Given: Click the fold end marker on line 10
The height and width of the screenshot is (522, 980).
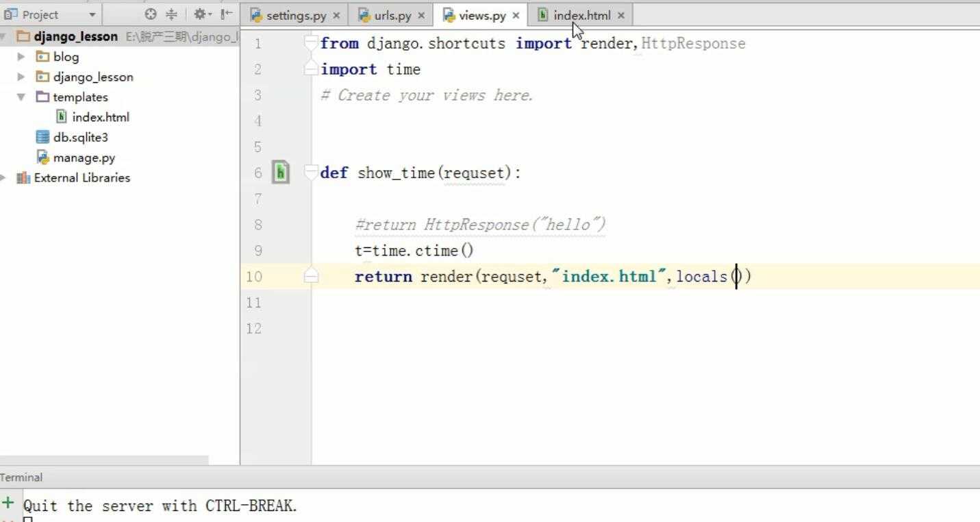Looking at the screenshot, I should click(311, 276).
